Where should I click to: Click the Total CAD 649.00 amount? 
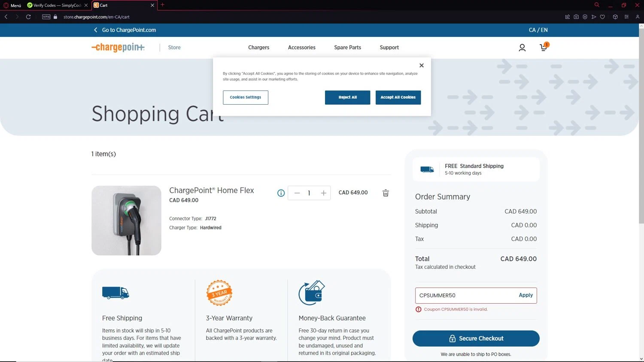coord(518,259)
